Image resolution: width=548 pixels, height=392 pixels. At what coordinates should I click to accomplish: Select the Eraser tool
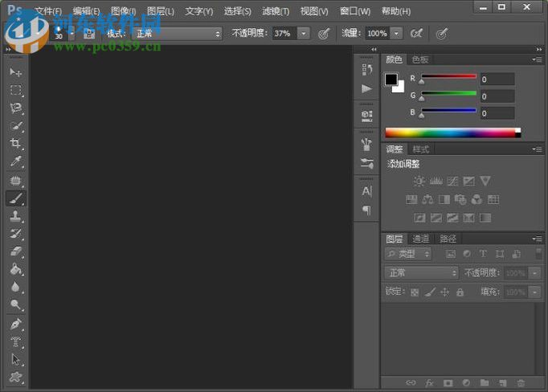[x=16, y=251]
